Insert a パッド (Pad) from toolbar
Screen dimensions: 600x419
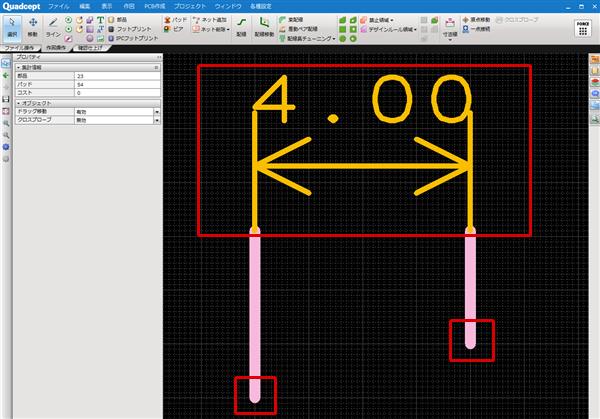174,19
